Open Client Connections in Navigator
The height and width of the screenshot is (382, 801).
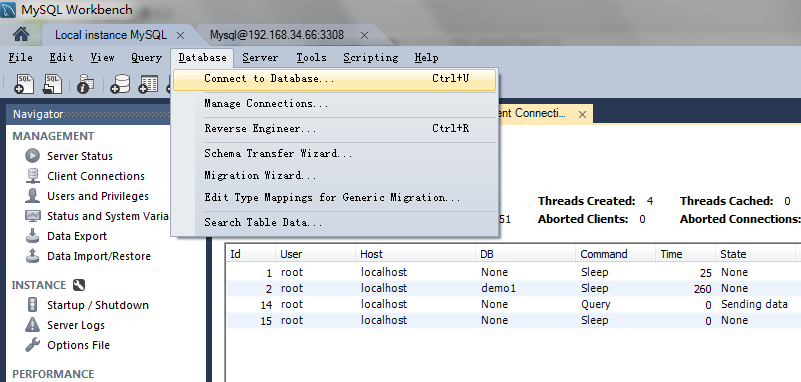[96, 176]
